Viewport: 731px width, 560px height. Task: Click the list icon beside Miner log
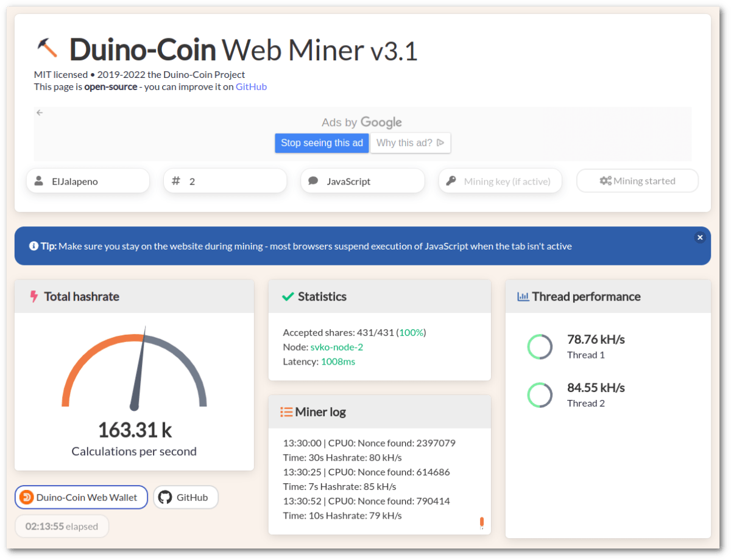(286, 412)
